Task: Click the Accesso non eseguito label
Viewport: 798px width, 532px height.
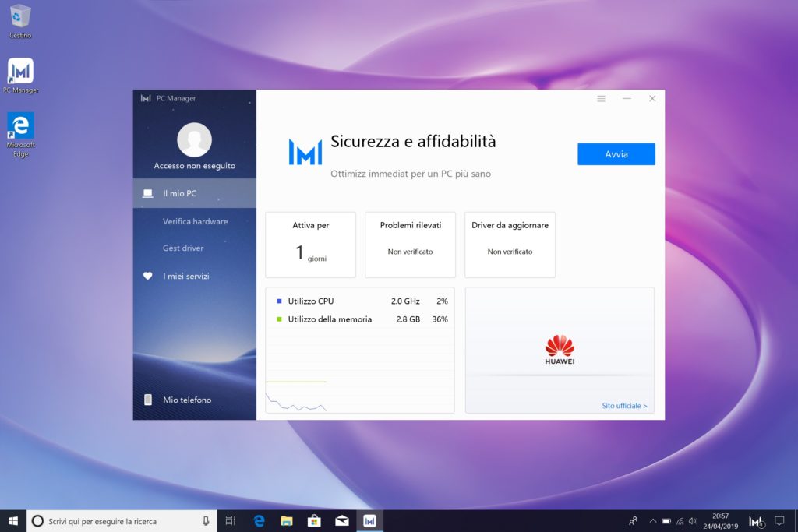Action: click(194, 166)
